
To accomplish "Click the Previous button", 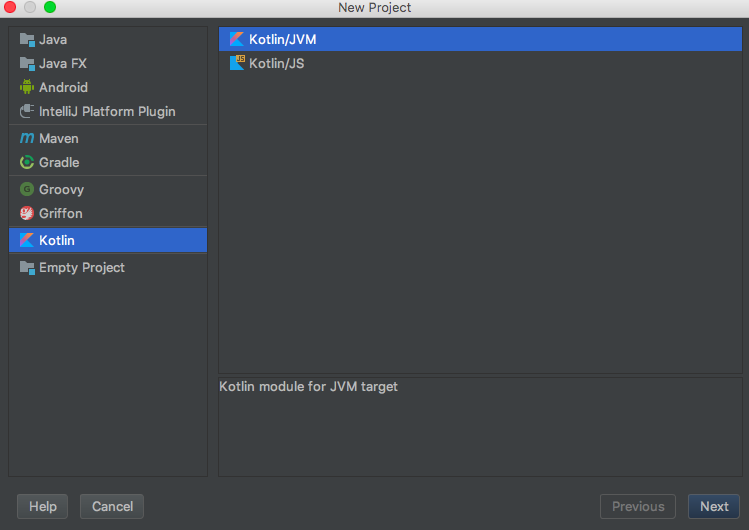I will point(638,506).
